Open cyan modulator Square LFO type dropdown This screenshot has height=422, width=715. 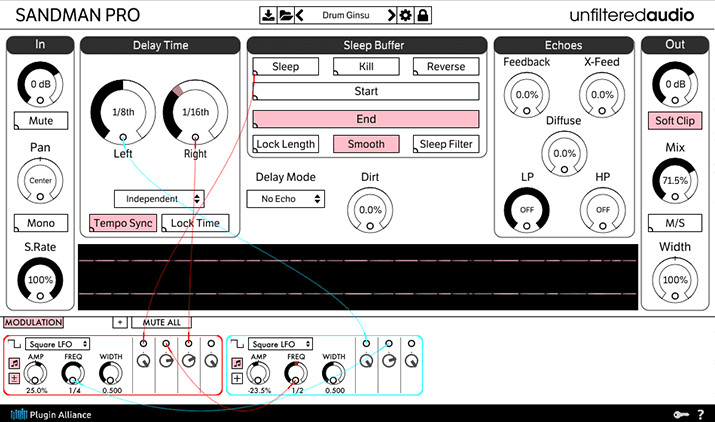(280, 344)
